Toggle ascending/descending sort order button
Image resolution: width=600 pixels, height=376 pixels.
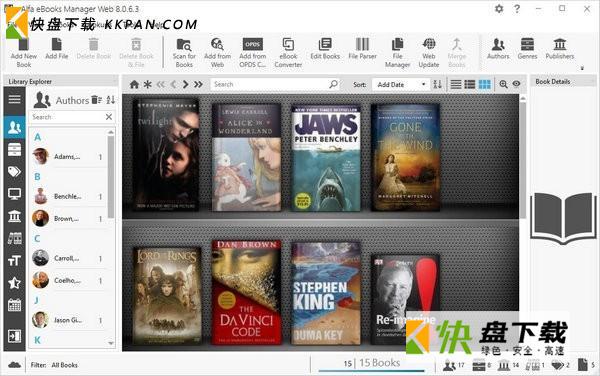[x=437, y=84]
